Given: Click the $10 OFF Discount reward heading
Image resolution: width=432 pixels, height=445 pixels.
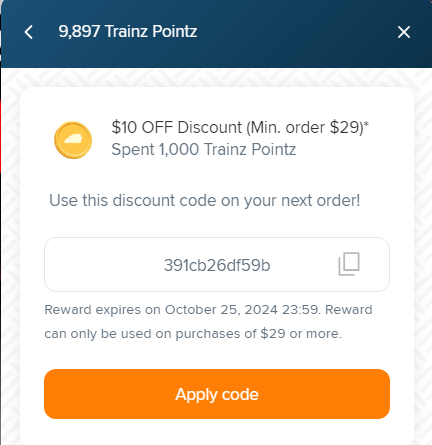Looking at the screenshot, I should coord(240,127).
